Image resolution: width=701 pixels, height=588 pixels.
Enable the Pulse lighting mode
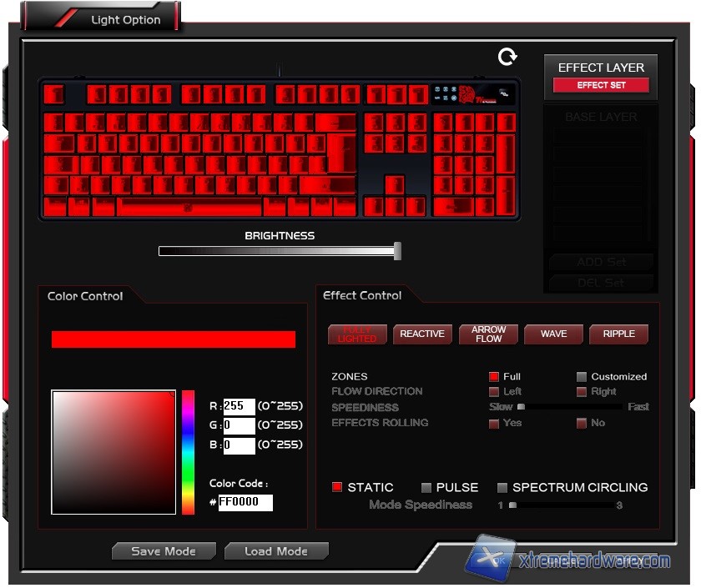coord(426,488)
